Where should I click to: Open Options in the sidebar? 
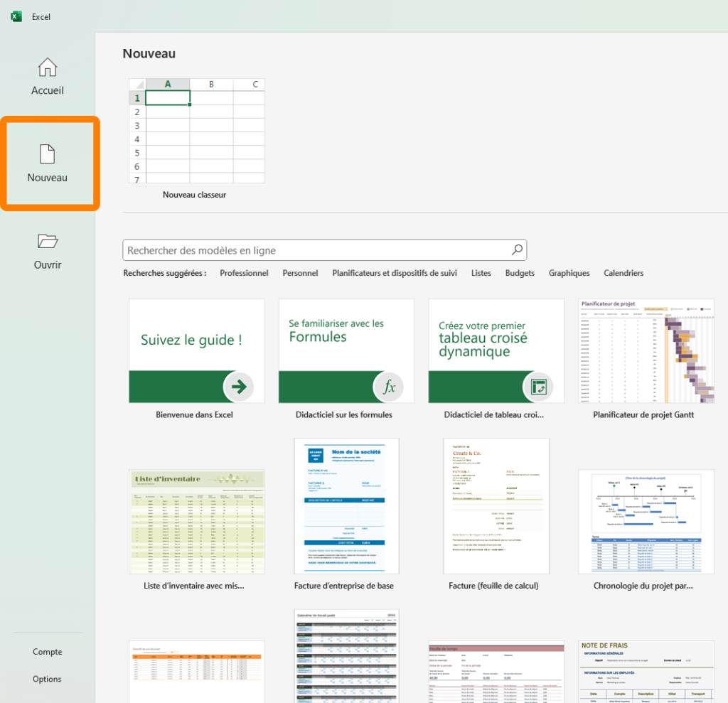click(x=47, y=679)
